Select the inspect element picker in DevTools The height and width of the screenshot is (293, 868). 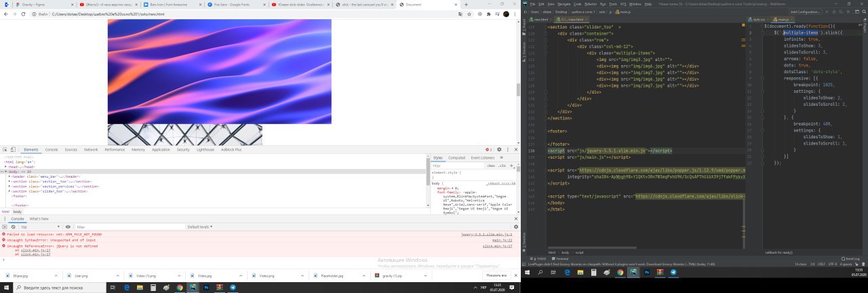pos(5,149)
